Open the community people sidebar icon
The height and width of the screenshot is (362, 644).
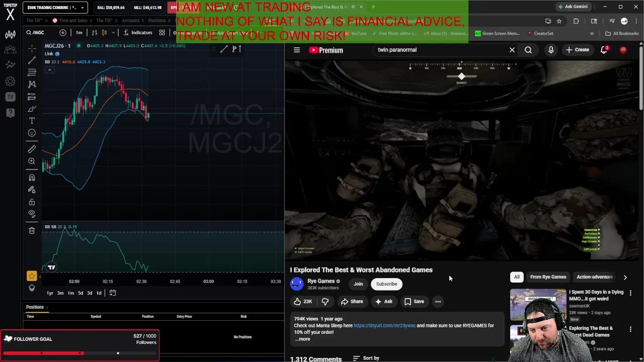(x=10, y=50)
